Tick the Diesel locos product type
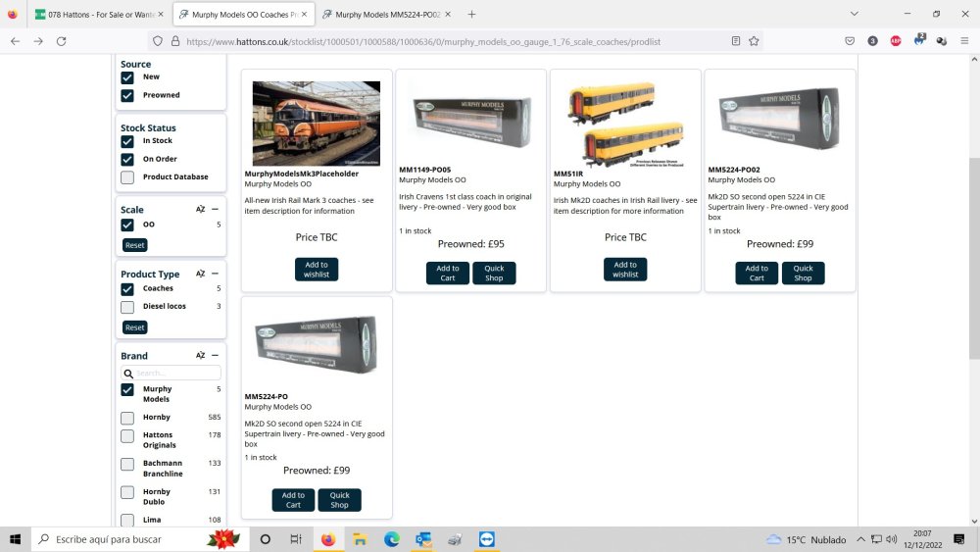 [127, 307]
